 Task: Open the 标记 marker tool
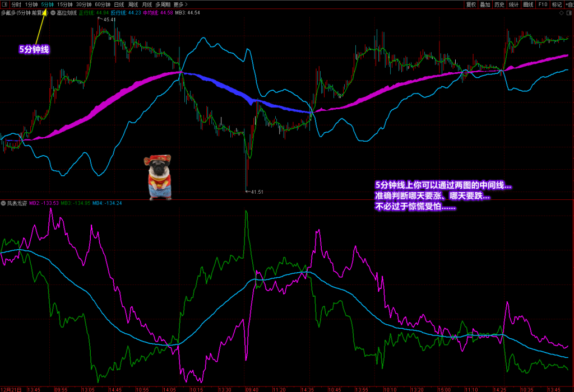[x=557, y=4]
